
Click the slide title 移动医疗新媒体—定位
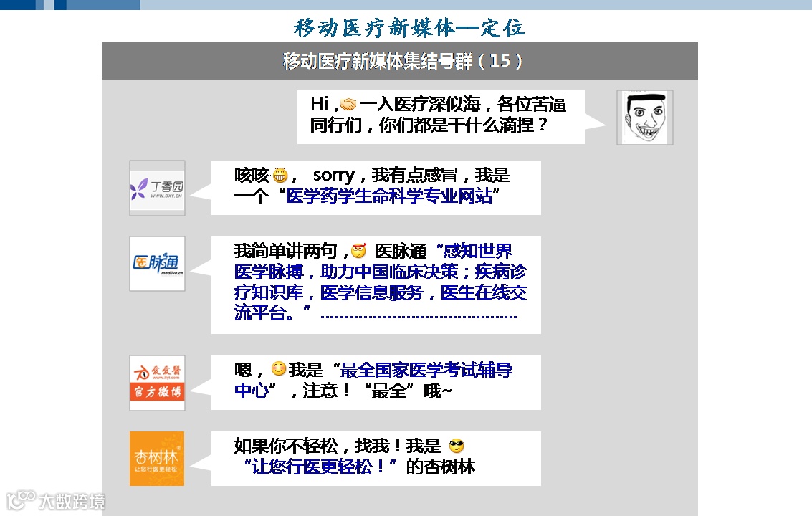coord(409,27)
